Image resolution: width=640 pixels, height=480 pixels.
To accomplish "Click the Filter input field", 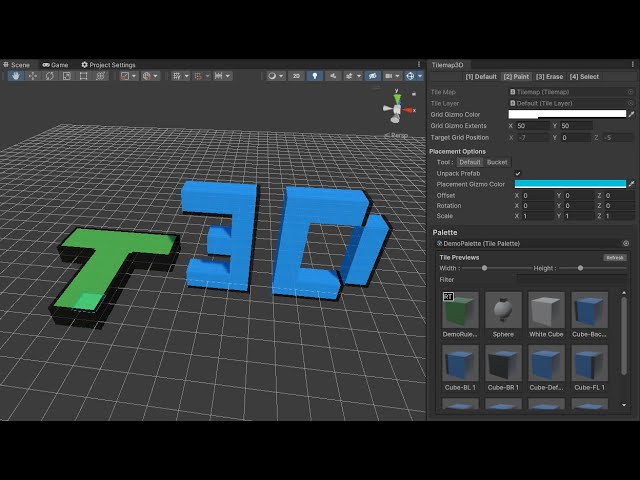I will tap(572, 279).
